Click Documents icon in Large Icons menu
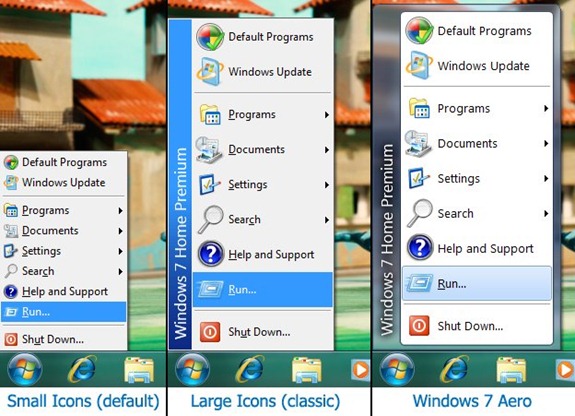Viewport: 575px width, 416px height. [x=209, y=149]
